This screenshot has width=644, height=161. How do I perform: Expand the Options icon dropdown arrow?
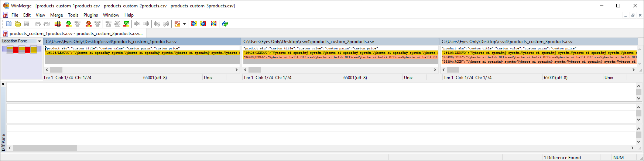pyautogui.click(x=184, y=24)
